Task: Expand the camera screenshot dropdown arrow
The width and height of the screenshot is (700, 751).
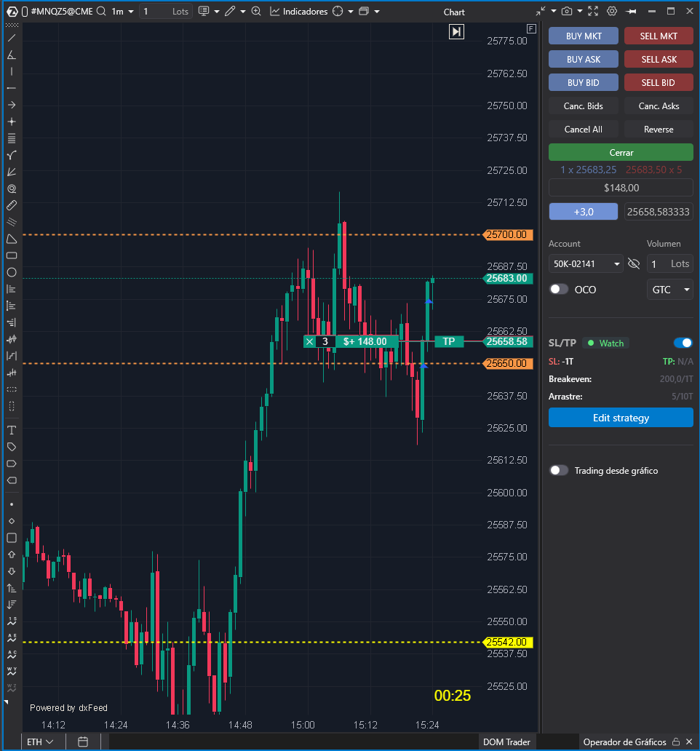Action: point(579,11)
